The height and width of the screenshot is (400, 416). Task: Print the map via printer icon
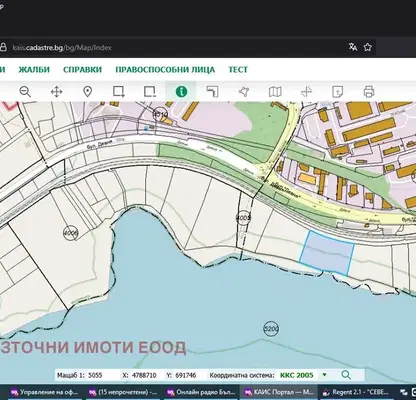[x=369, y=91]
